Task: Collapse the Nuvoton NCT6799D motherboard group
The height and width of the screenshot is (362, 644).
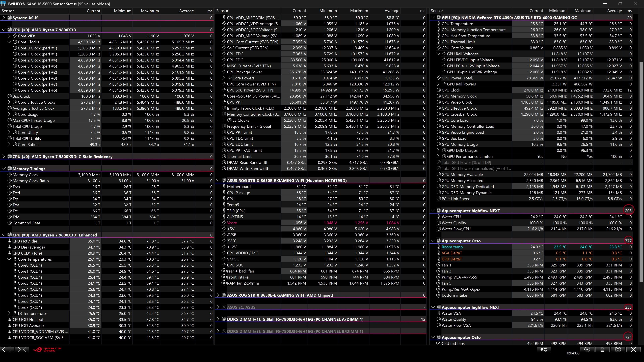Action: point(218,180)
